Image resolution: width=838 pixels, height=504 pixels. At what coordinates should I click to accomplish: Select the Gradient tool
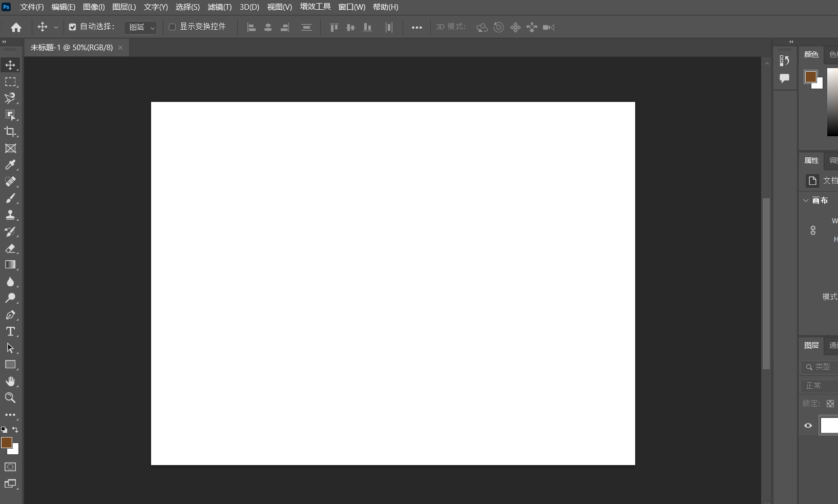click(x=10, y=265)
